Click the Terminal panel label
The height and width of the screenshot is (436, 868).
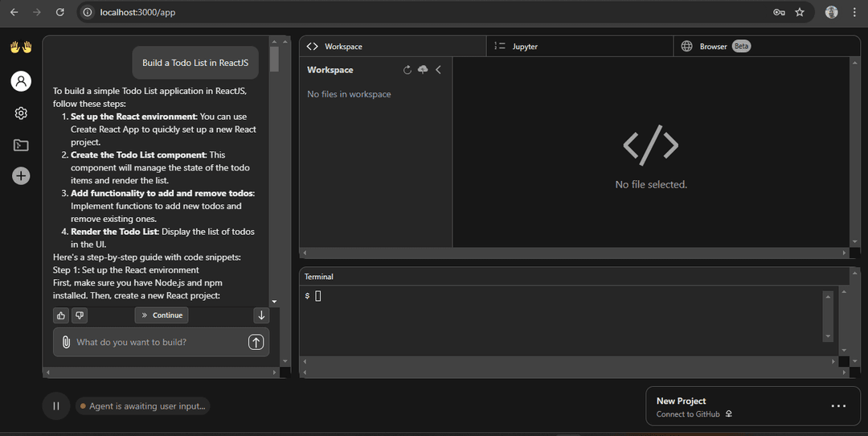[x=319, y=277]
